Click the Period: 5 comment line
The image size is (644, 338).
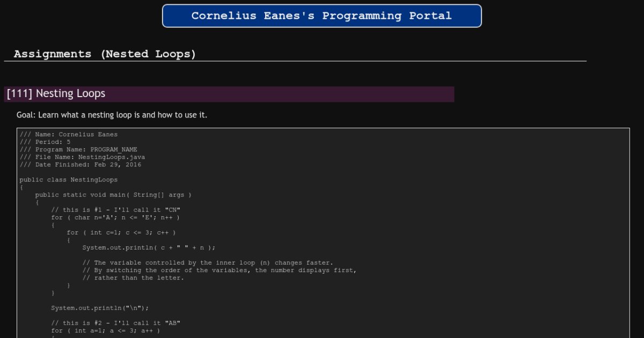45,142
